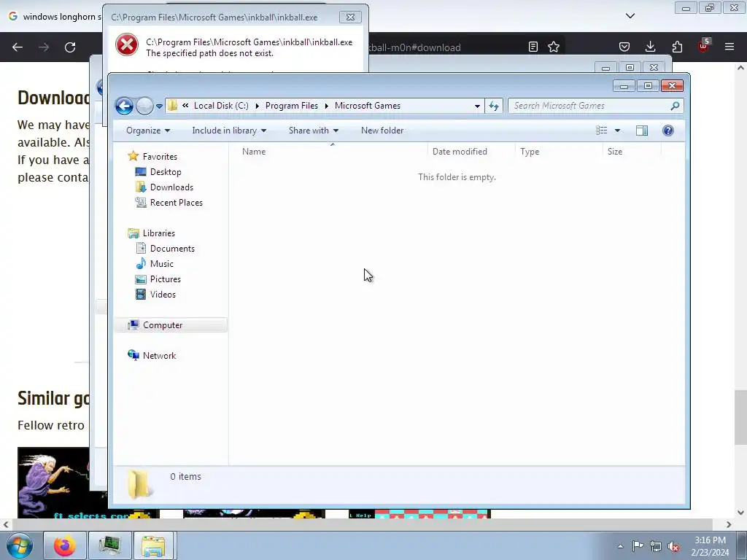Close the inkball.exe error dialog
The width and height of the screenshot is (747, 560).
(350, 17)
